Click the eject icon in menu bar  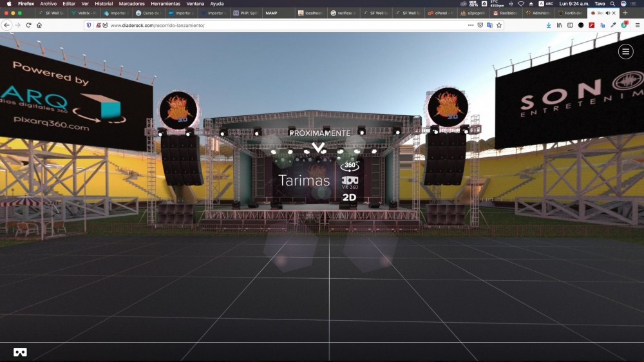coord(531,4)
